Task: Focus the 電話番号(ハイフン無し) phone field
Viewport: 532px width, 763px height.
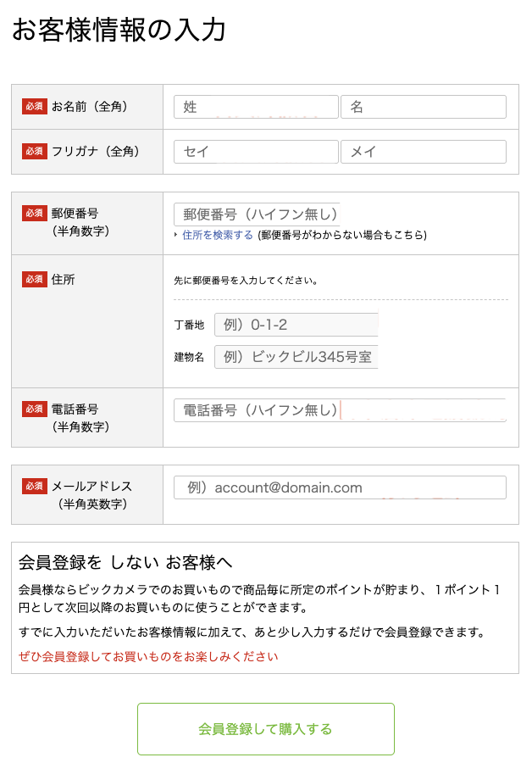Action: pyautogui.click(x=340, y=410)
